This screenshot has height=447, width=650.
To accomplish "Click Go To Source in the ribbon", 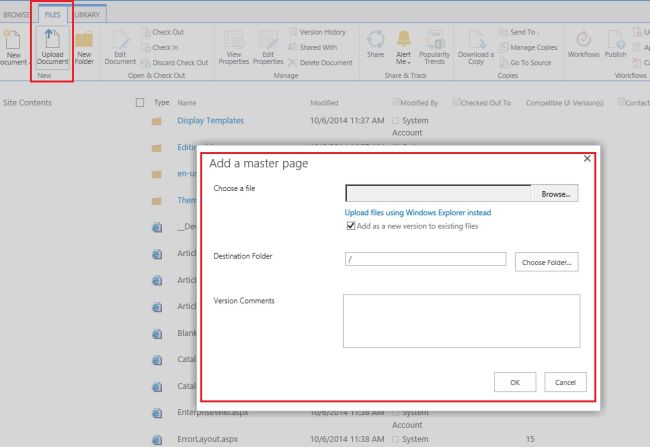I will click(525, 63).
